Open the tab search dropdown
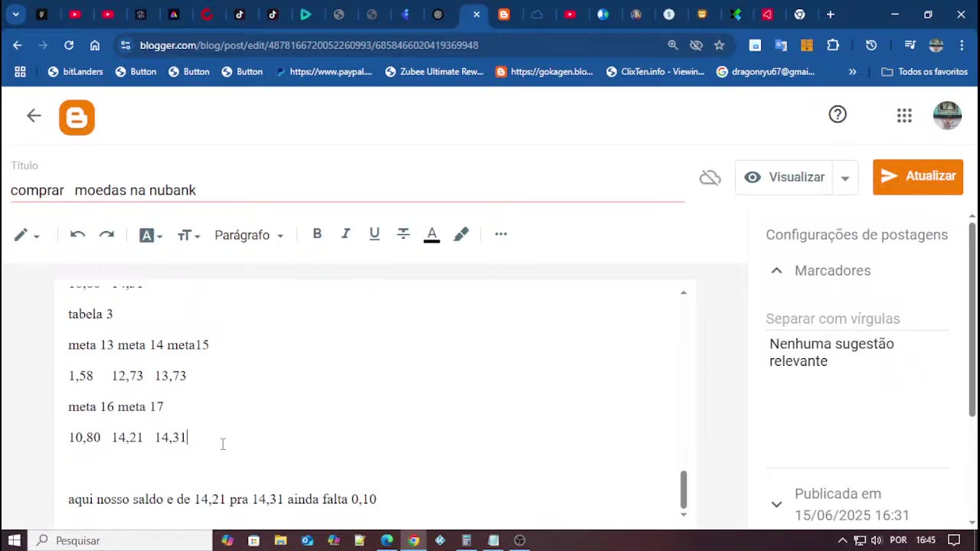Viewport: 980px width, 551px height. 15,15
